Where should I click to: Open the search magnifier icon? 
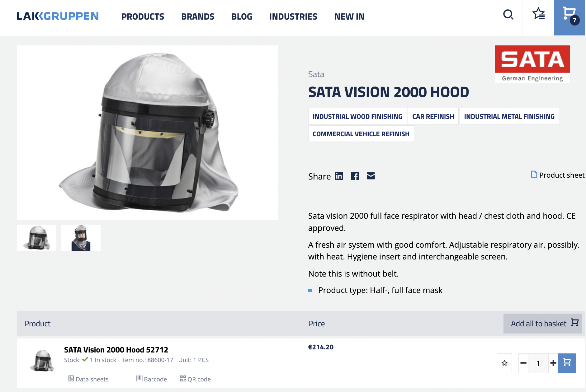pyautogui.click(x=508, y=15)
